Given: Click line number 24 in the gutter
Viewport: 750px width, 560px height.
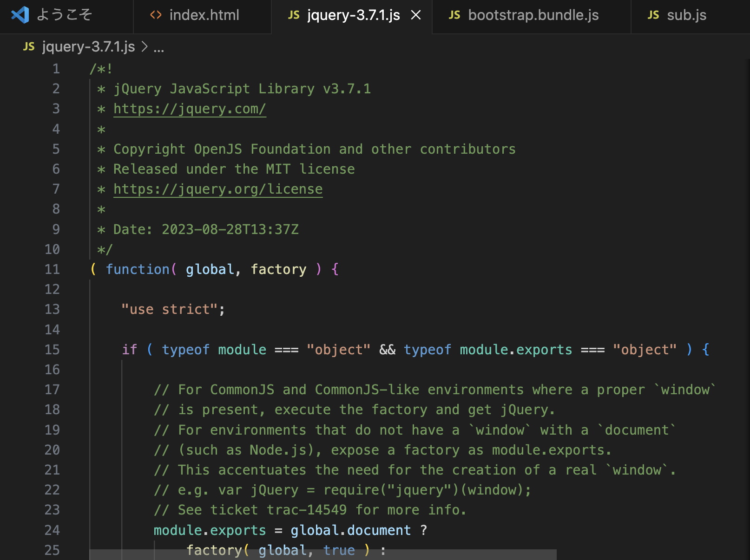Looking at the screenshot, I should click(x=53, y=530).
